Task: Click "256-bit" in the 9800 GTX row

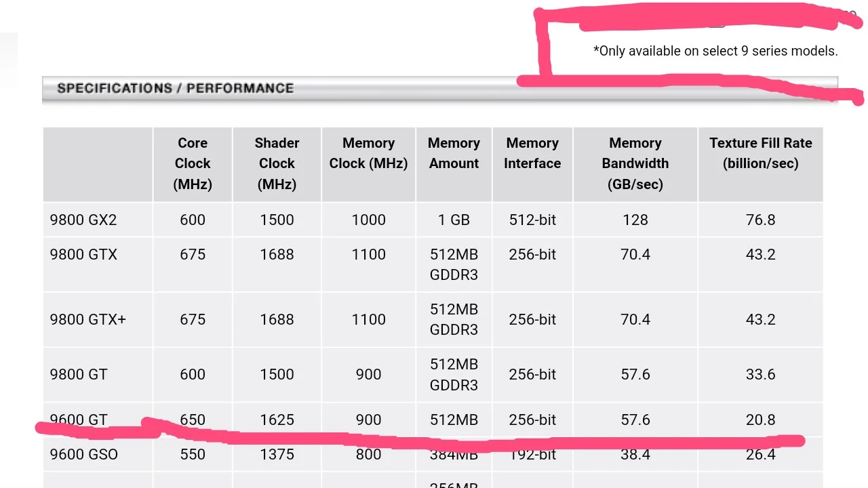Action: pos(532,254)
